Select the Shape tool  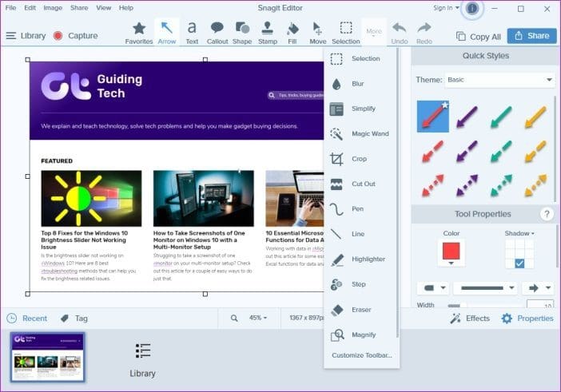pyautogui.click(x=242, y=33)
